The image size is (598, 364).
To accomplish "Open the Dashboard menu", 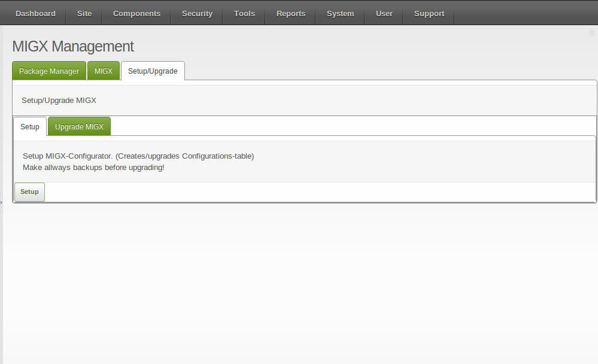I will point(35,14).
